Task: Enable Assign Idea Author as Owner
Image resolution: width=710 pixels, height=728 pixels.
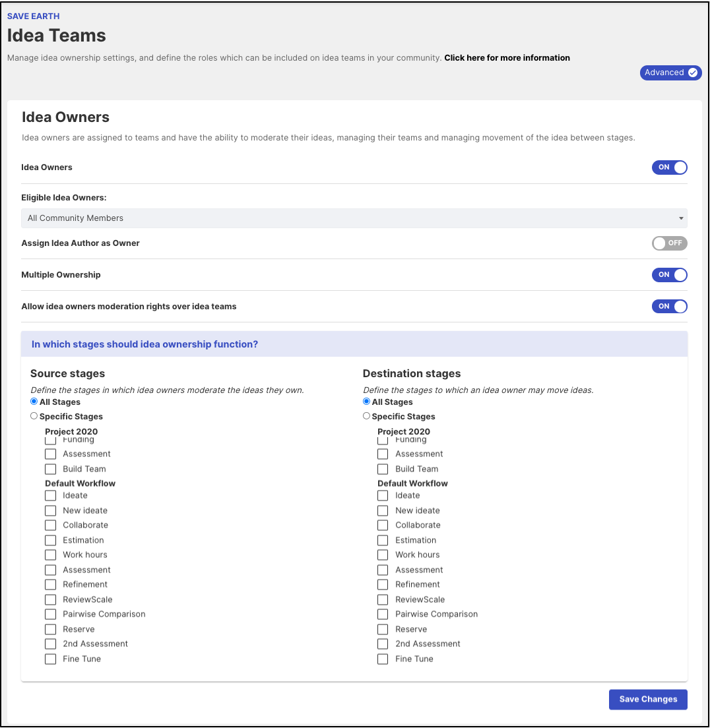Action: coord(669,243)
